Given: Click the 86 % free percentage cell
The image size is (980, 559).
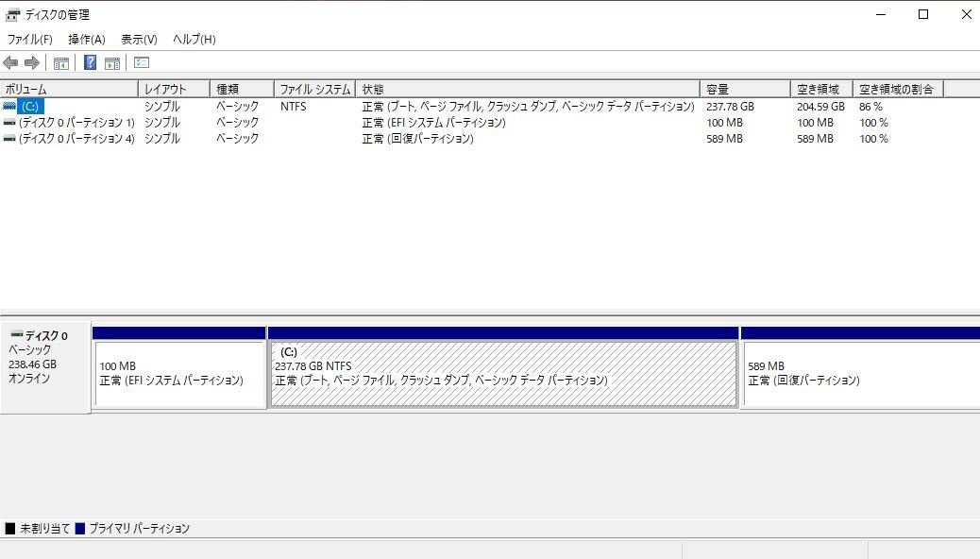Looking at the screenshot, I should (x=870, y=107).
